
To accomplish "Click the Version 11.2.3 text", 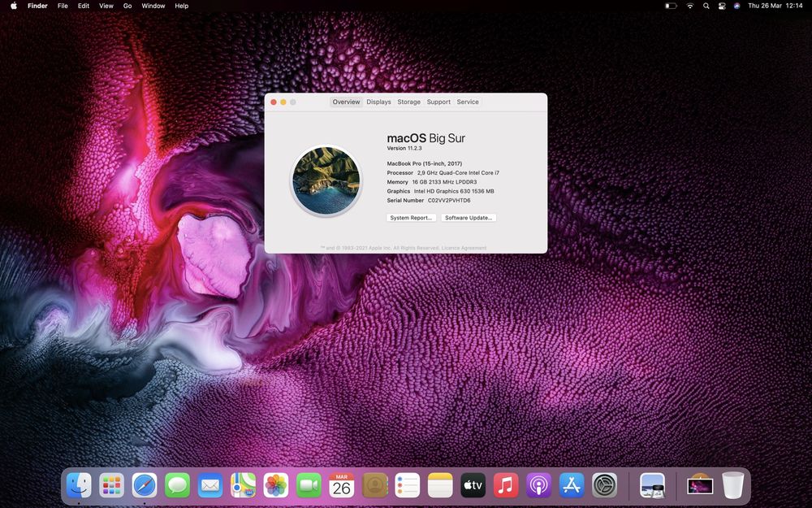I will pyautogui.click(x=404, y=148).
